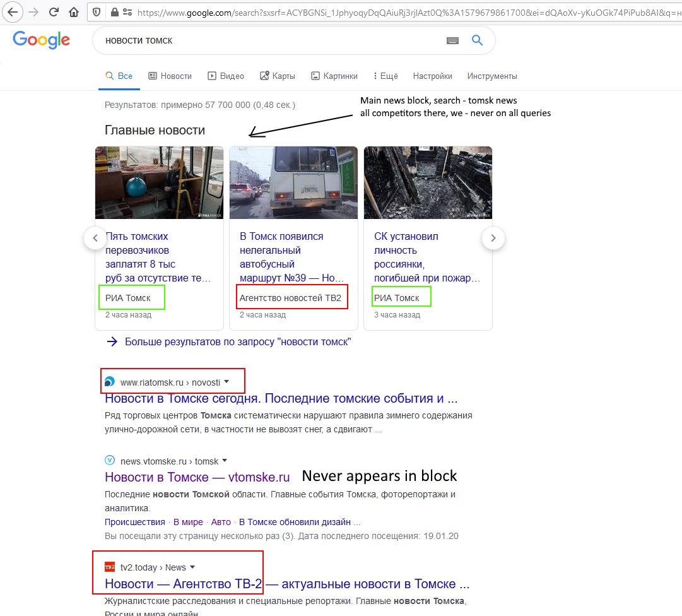Click the padlock site security icon
682x616 pixels.
pos(114,12)
